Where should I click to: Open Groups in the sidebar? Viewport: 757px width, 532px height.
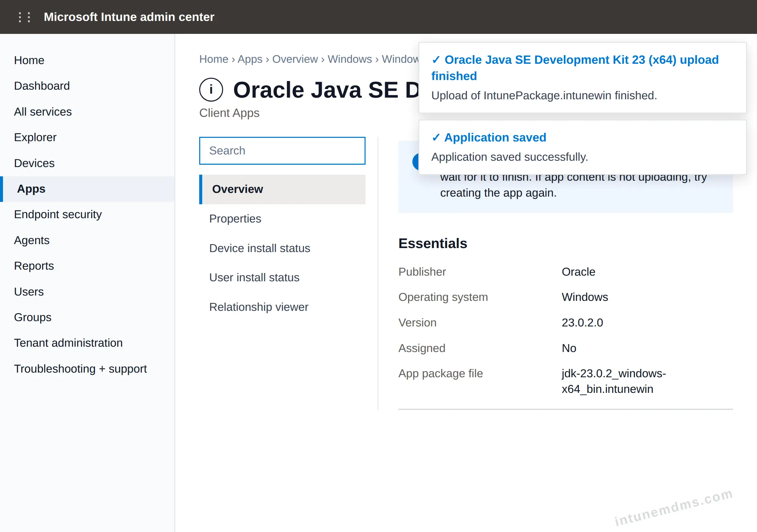33,317
